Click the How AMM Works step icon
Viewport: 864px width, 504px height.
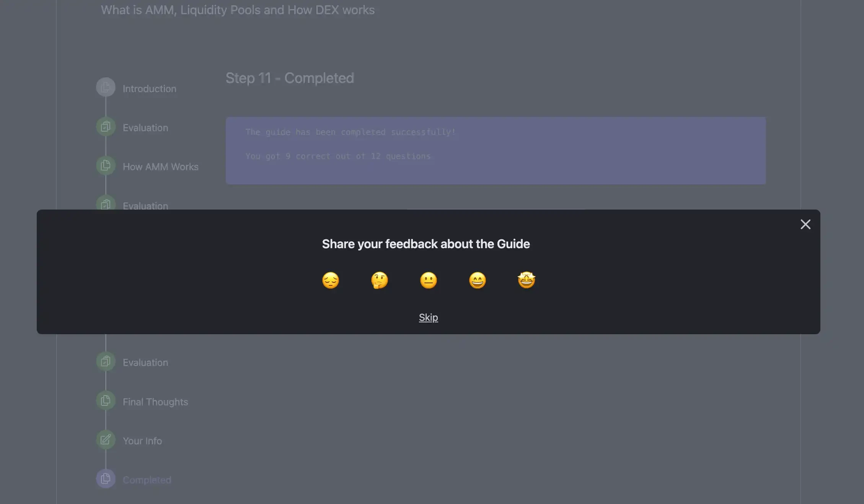pyautogui.click(x=106, y=166)
